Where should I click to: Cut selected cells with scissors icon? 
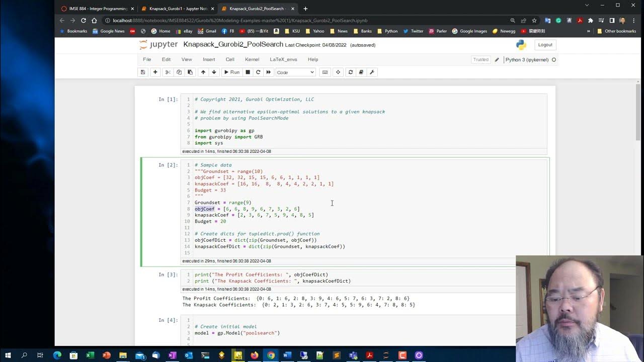[x=168, y=72]
